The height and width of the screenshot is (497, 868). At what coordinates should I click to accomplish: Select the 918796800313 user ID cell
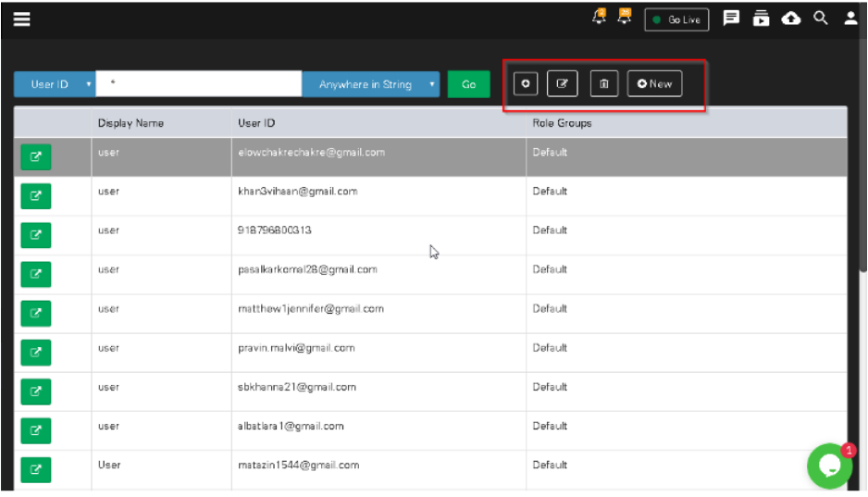[x=378, y=235]
